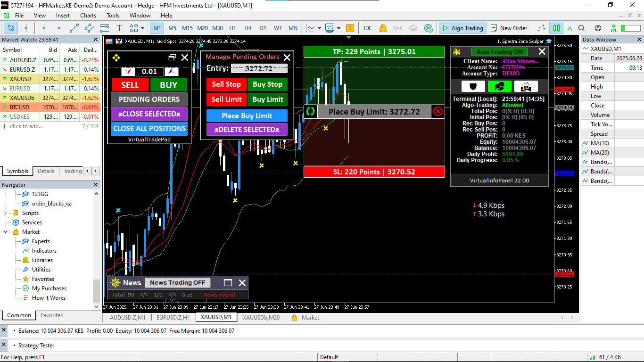
Task: Open the Market shopping bag icon
Action: (383, 28)
